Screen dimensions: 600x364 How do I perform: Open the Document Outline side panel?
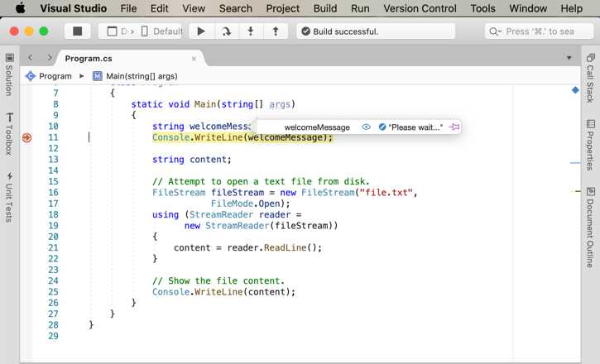tap(590, 227)
